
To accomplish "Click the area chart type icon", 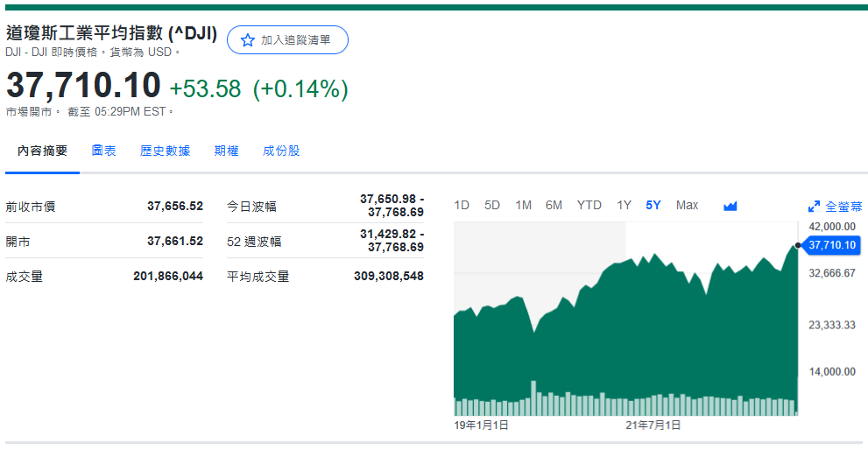I will point(730,206).
